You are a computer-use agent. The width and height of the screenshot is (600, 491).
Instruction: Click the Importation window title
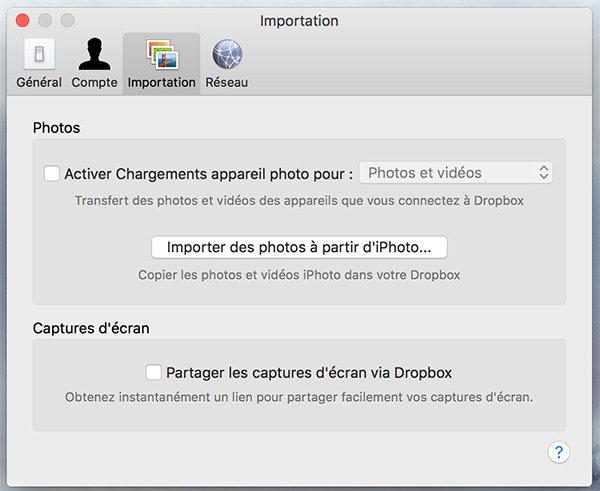point(299,21)
